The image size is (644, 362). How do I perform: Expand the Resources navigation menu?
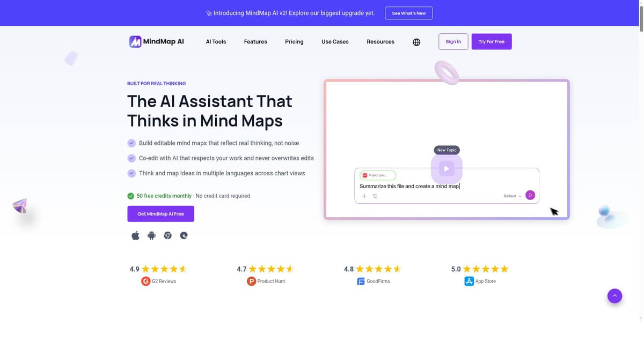coord(380,42)
